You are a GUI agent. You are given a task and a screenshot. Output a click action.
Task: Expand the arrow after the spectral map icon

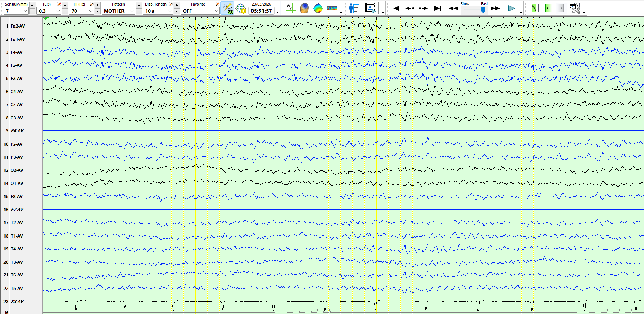coord(341,13)
